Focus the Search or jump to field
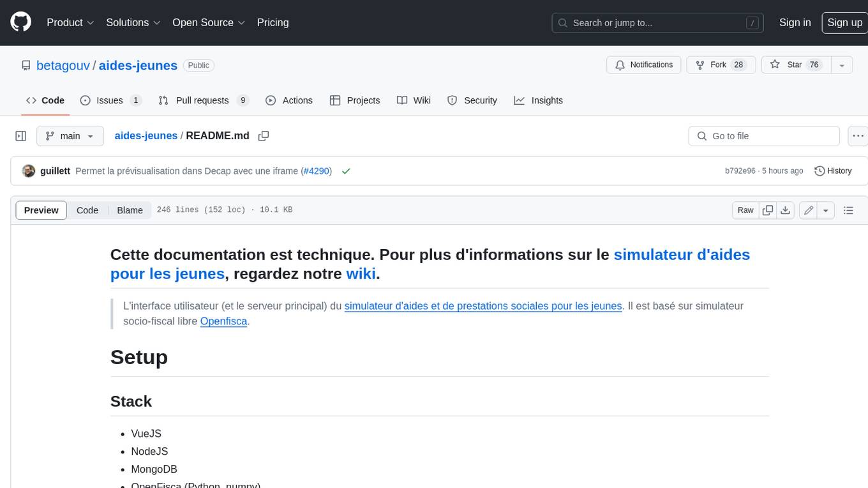This screenshot has height=488, width=868. [x=659, y=23]
